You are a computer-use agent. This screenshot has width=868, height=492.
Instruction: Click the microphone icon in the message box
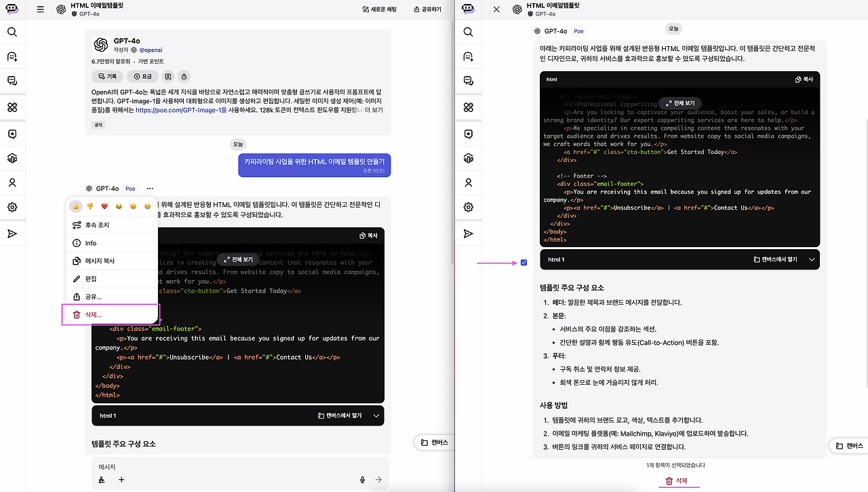(362, 480)
